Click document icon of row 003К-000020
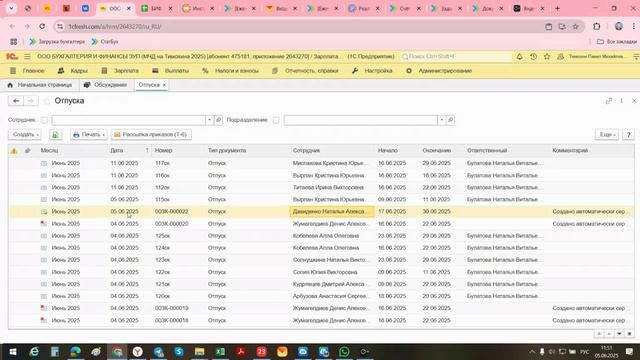640x360 pixels. pos(44,224)
